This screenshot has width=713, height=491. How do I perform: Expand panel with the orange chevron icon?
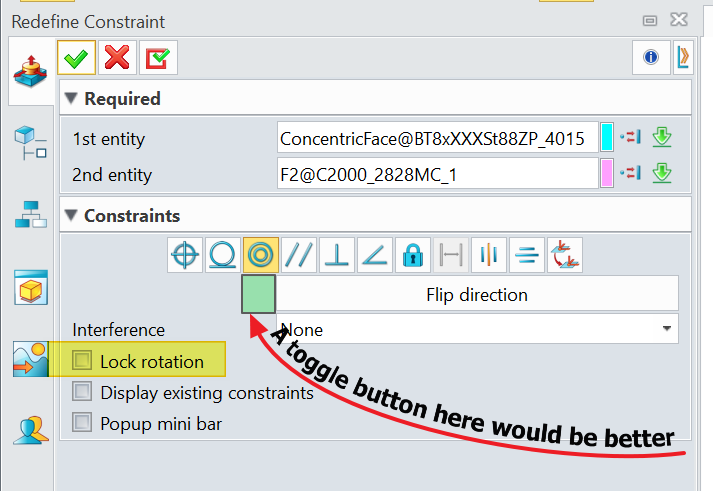[x=683, y=57]
